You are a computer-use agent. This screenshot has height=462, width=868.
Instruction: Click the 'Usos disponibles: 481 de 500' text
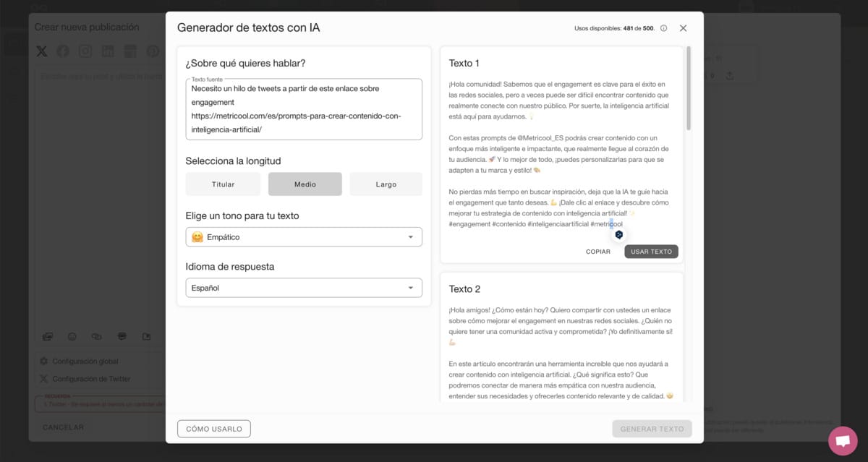615,28
